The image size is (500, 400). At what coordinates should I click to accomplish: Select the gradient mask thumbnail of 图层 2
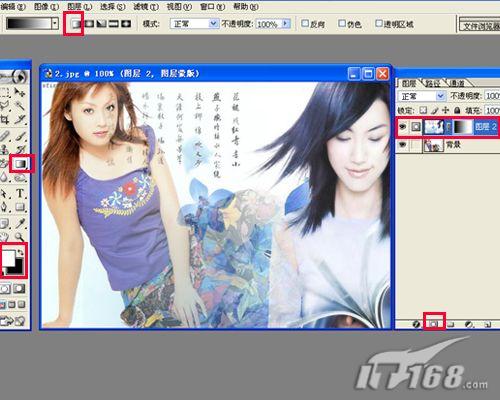coord(463,127)
